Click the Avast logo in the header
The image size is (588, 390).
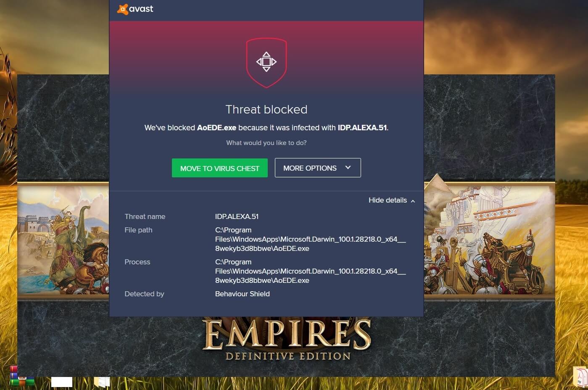(135, 9)
